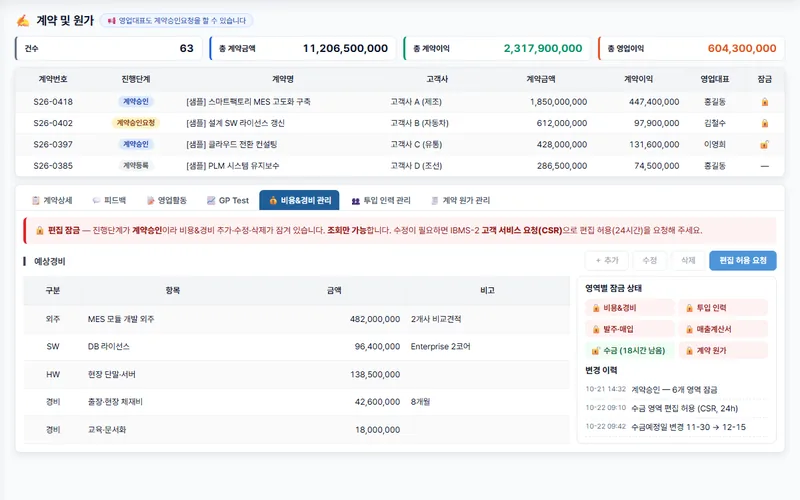Click 계약금액 column header
The image size is (800, 500).
[x=541, y=79]
